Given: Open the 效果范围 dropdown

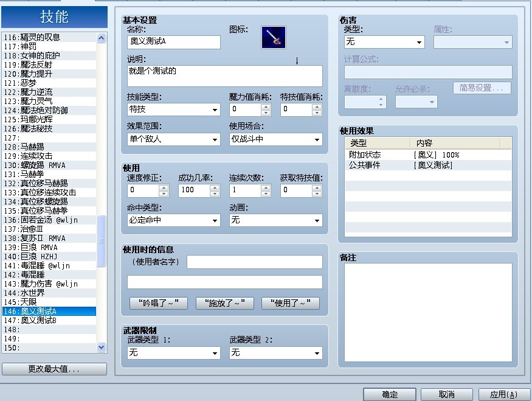Looking at the screenshot, I should [x=173, y=139].
